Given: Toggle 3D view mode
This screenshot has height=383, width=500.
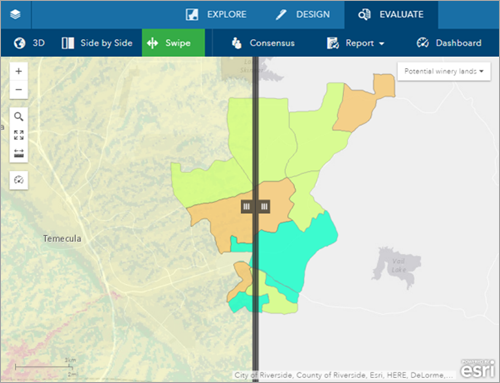Looking at the screenshot, I should (x=29, y=43).
